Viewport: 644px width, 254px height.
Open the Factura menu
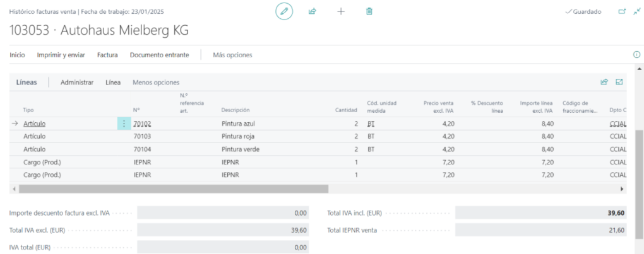(x=107, y=55)
